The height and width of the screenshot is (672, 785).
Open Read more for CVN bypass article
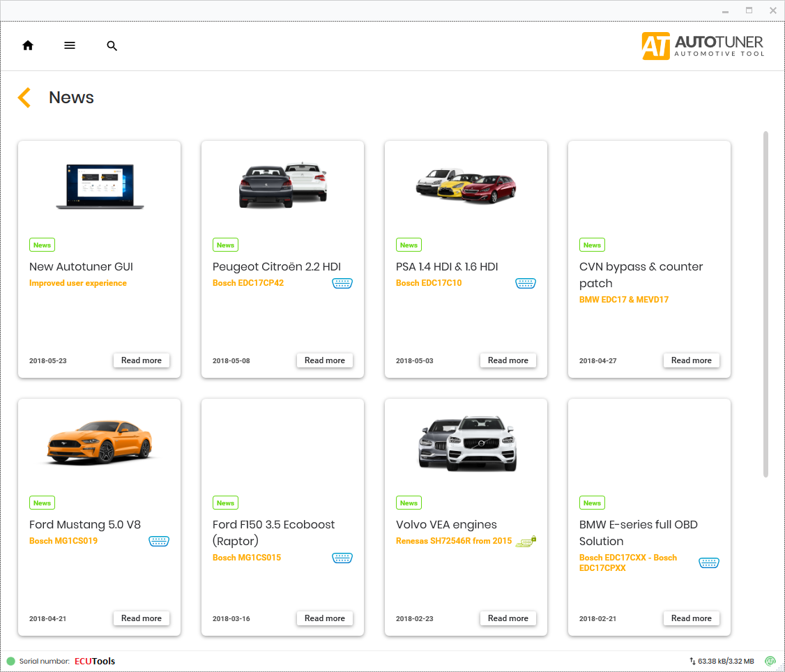click(691, 360)
